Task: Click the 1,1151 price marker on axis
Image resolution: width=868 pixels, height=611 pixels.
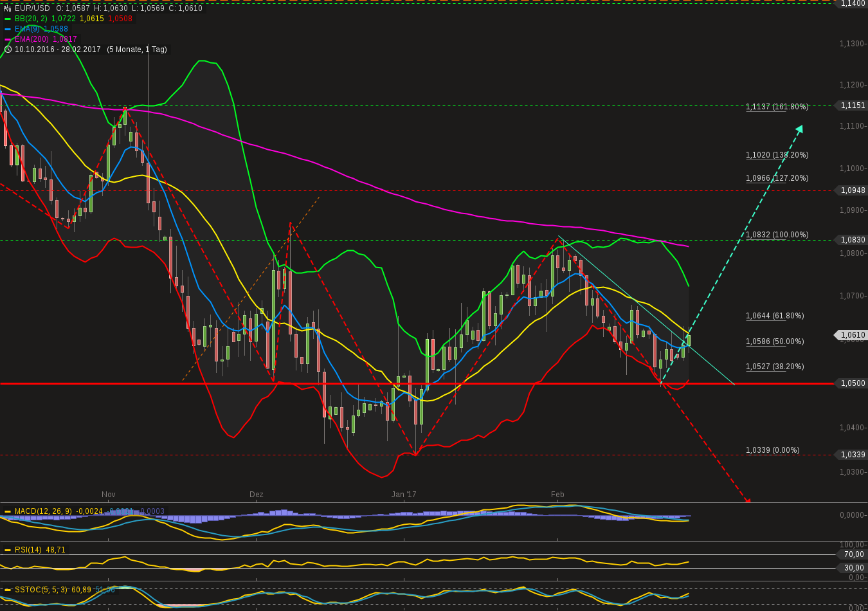Action: pyautogui.click(x=852, y=105)
